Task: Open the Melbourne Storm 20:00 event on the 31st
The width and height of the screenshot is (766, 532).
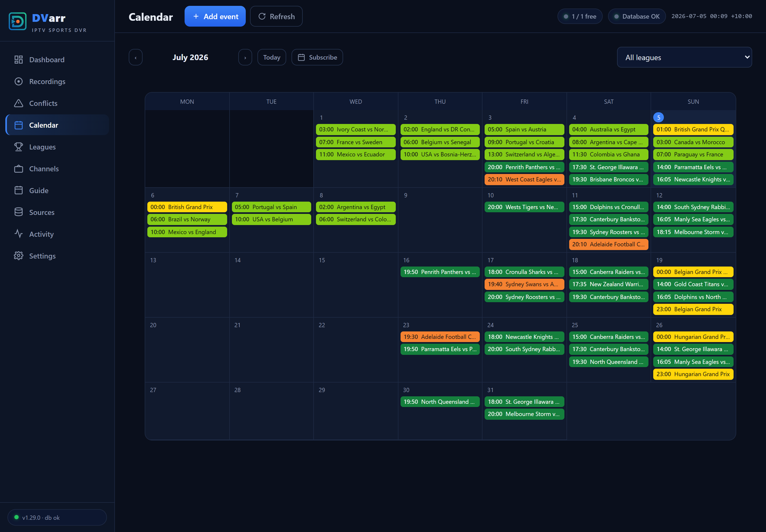Action: click(524, 414)
